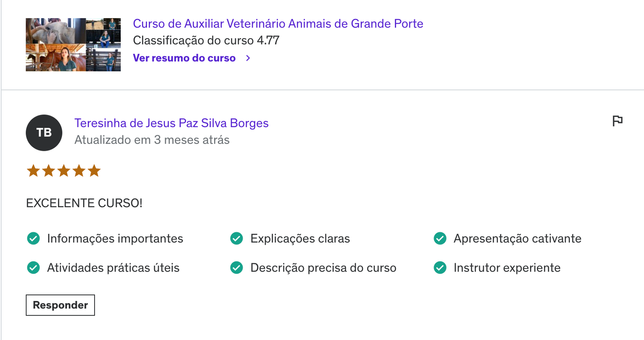644x340 pixels.
Task: Click checkmark beside Informações importantes
Action: pos(33,239)
